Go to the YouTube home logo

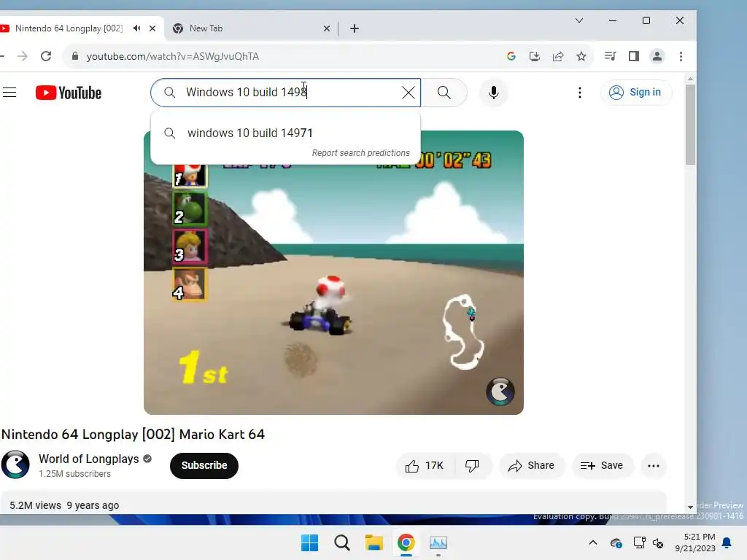tap(69, 93)
